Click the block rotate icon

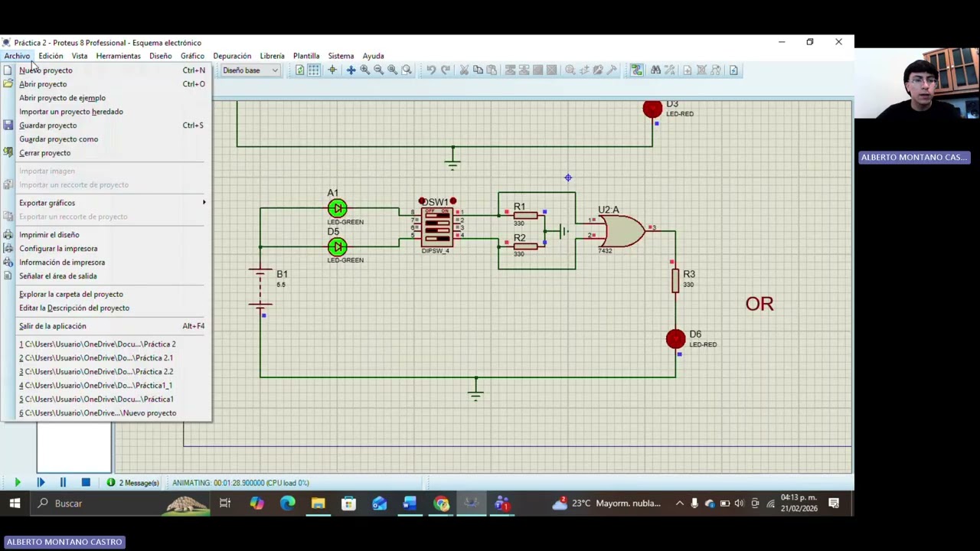tap(537, 70)
